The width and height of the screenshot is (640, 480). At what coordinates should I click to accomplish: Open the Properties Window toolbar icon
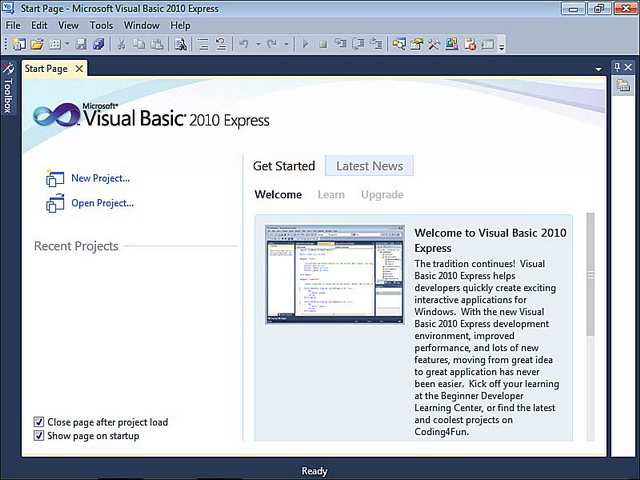[x=416, y=44]
